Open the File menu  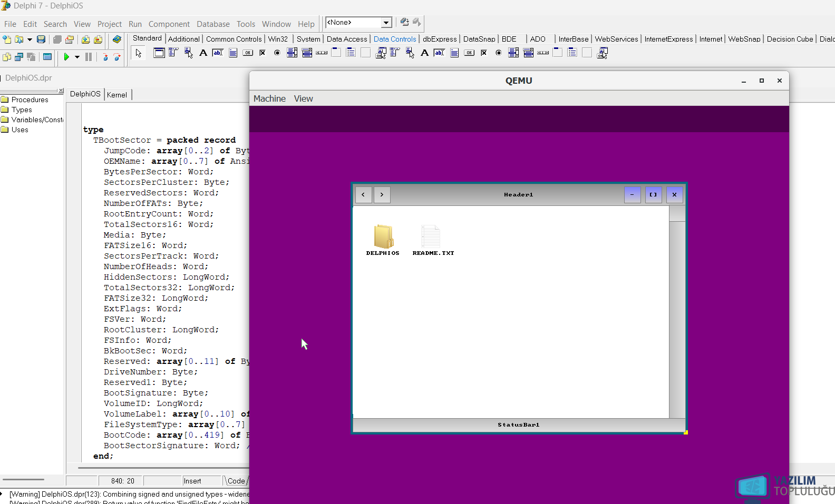[x=10, y=24]
